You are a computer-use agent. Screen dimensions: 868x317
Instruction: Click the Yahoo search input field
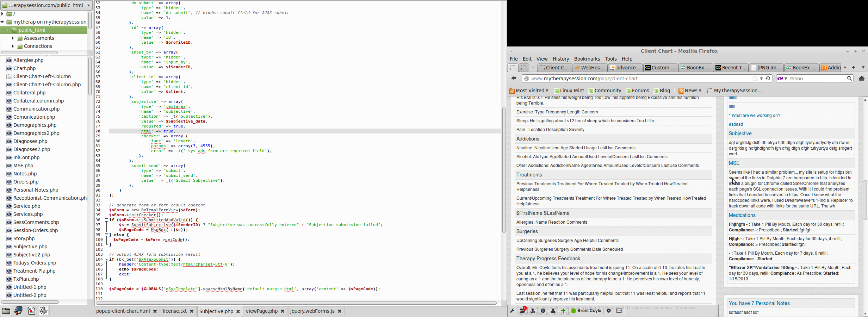click(x=817, y=79)
